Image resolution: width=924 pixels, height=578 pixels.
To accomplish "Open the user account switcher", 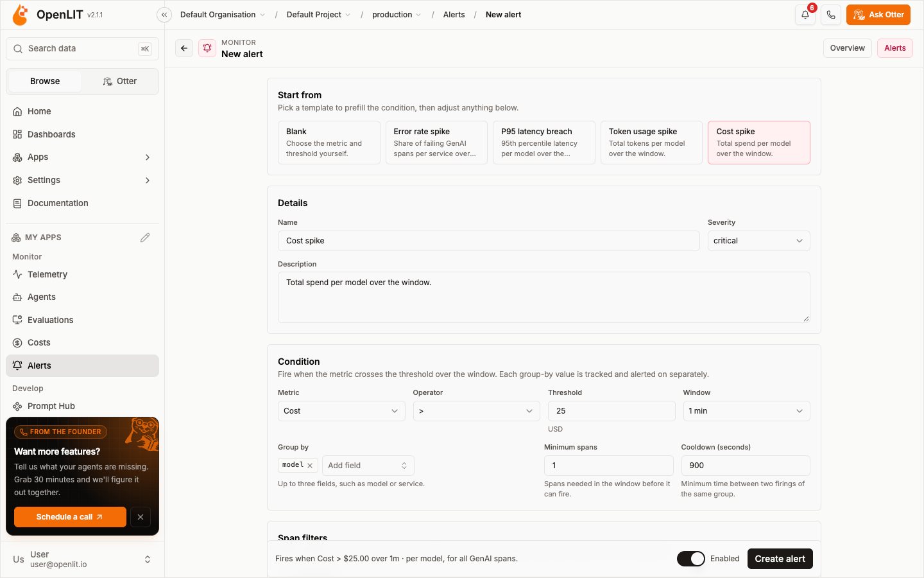I will [82, 559].
